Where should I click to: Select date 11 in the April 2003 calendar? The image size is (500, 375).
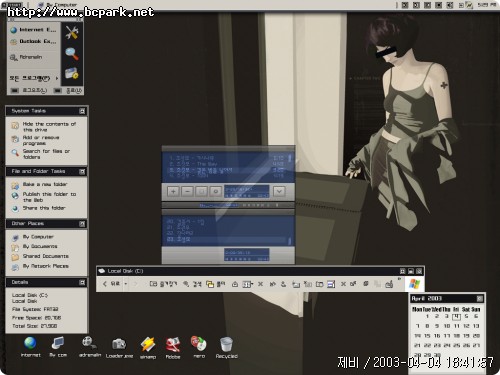point(456,326)
